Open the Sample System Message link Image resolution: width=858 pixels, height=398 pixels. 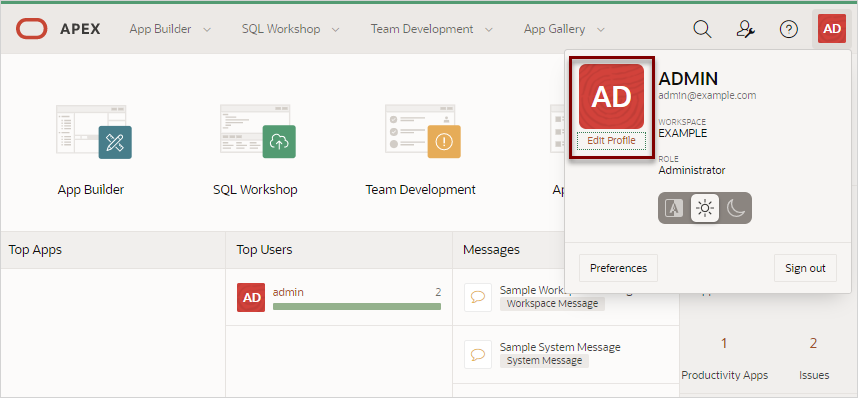560,347
